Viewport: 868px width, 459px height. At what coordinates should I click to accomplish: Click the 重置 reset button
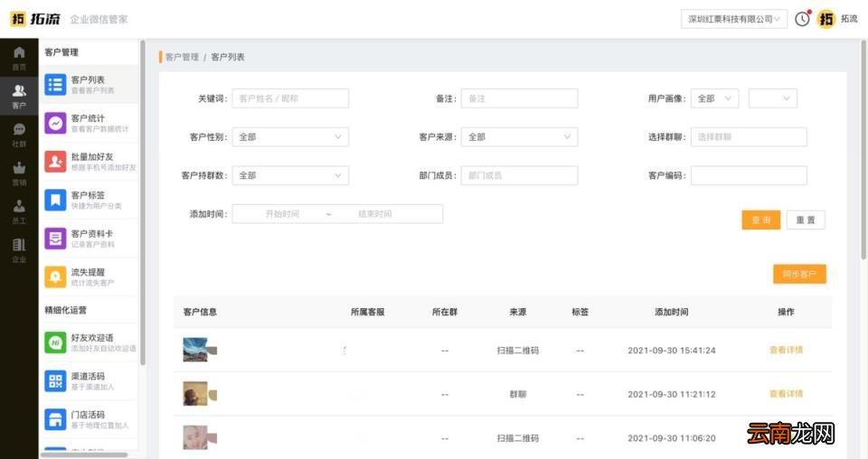click(806, 220)
